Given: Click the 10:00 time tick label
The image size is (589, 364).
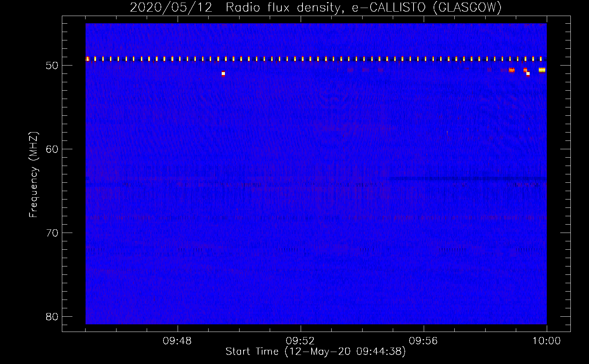Looking at the screenshot, I should [x=546, y=341].
